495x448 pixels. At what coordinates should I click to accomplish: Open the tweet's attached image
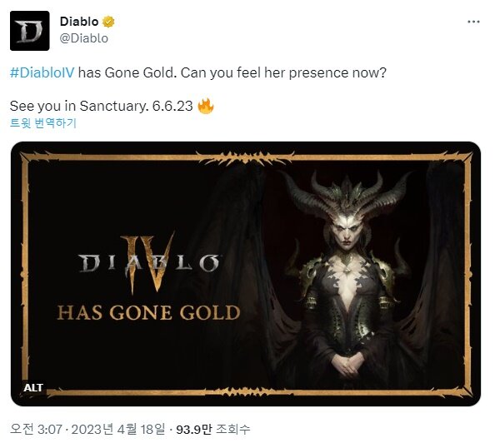point(246,274)
